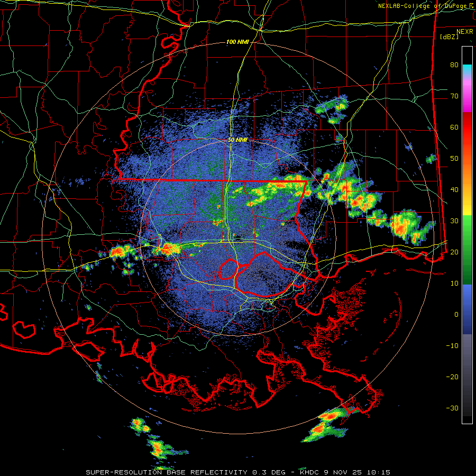Select the 80 value on the dBZ scale

[x=454, y=65]
